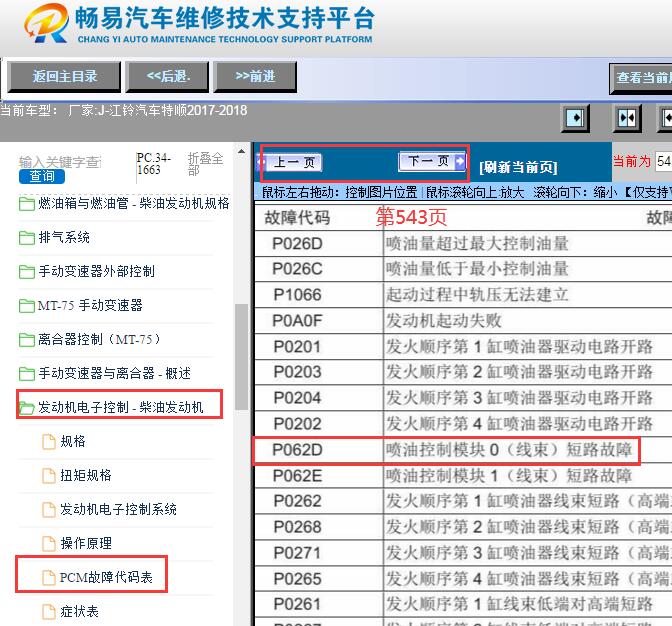Click page icon beside 操作原理
Viewport: 672px width, 626px height.
(48, 544)
